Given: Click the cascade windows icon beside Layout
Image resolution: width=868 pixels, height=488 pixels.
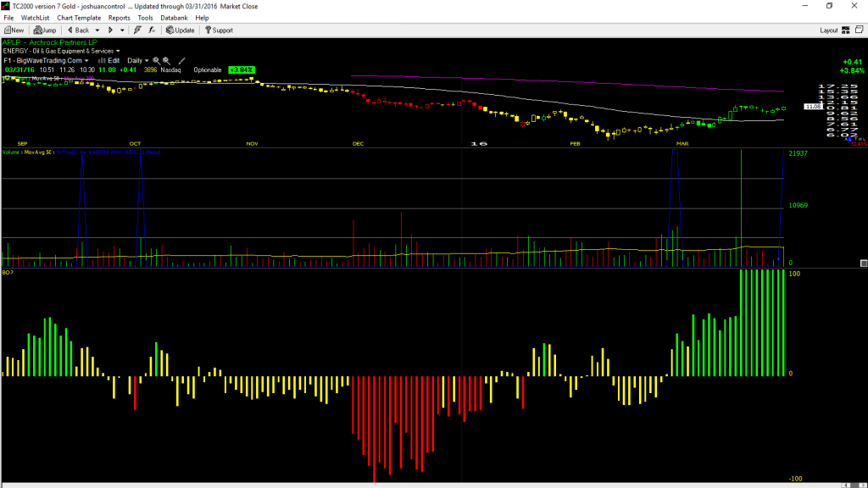Looking at the screenshot, I should tap(860, 30).
